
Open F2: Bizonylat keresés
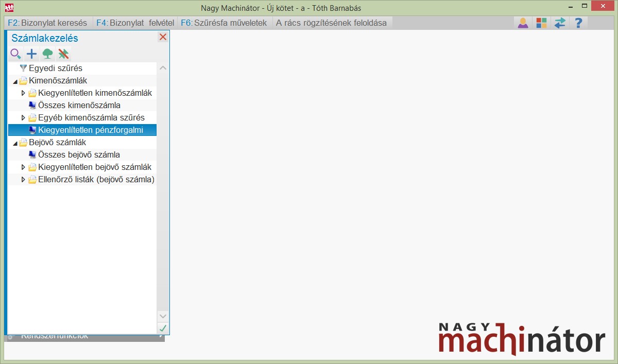(47, 23)
